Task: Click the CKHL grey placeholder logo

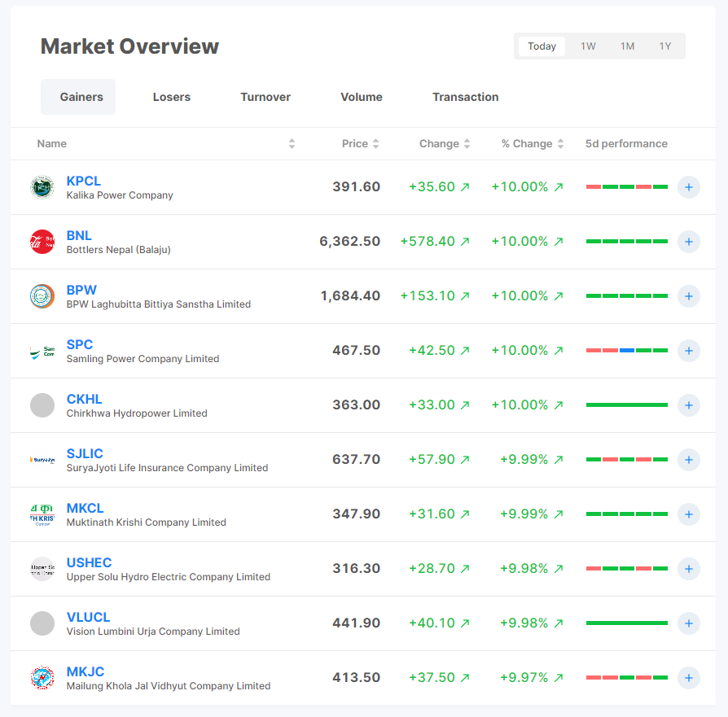Action: (x=42, y=405)
